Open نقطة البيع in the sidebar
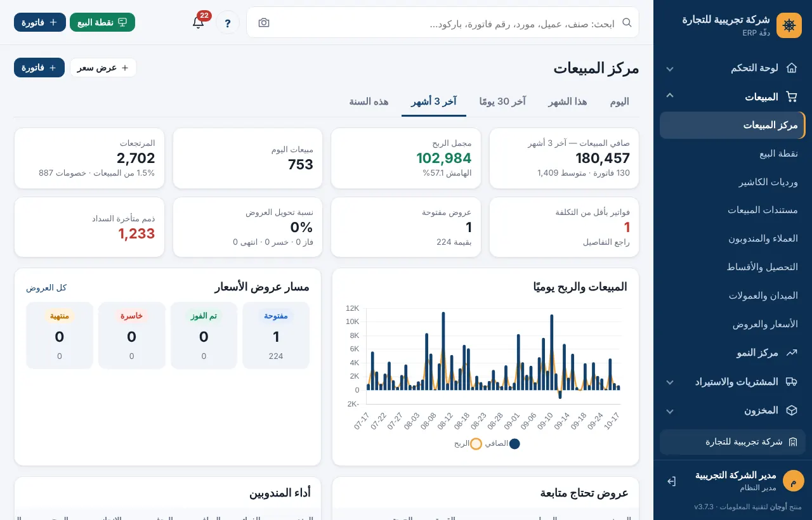Viewport: 812px width, 520px height. pyautogui.click(x=733, y=153)
